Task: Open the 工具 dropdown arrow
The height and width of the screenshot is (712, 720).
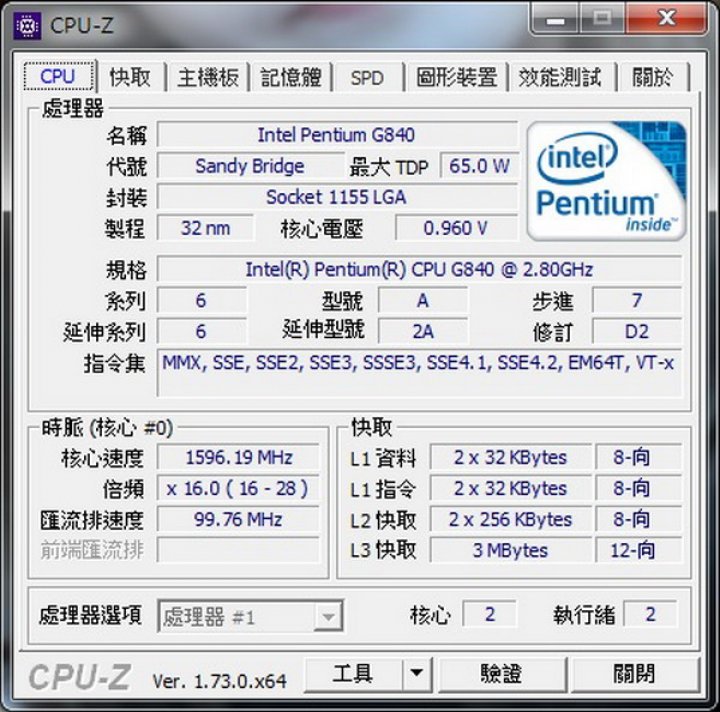Action: [417, 673]
